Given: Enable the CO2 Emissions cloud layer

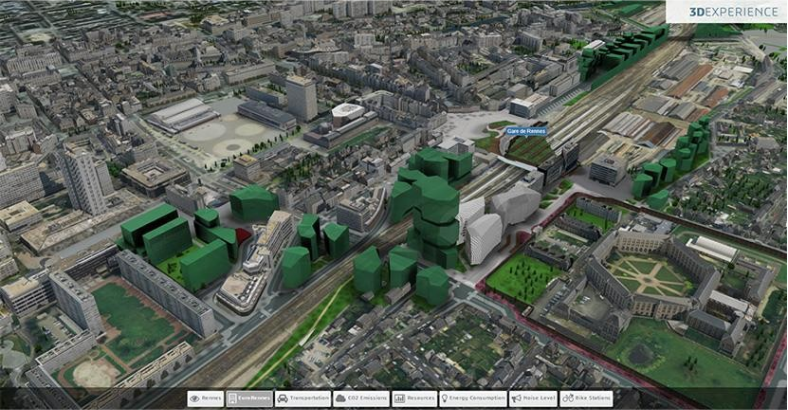Looking at the screenshot, I should 361,398.
